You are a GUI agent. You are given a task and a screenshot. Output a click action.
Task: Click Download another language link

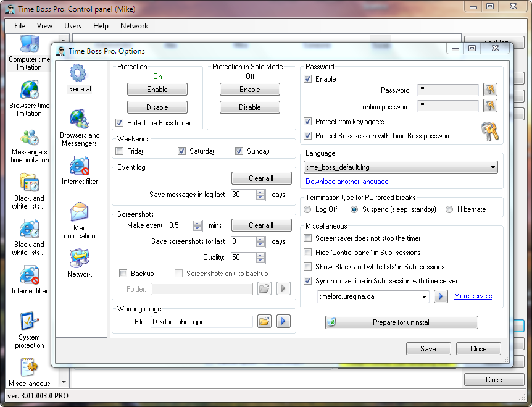point(347,182)
